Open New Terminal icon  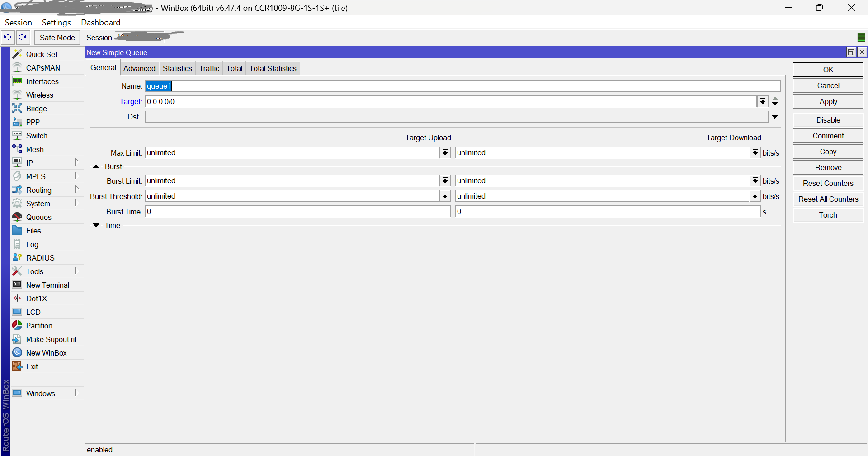tap(17, 285)
